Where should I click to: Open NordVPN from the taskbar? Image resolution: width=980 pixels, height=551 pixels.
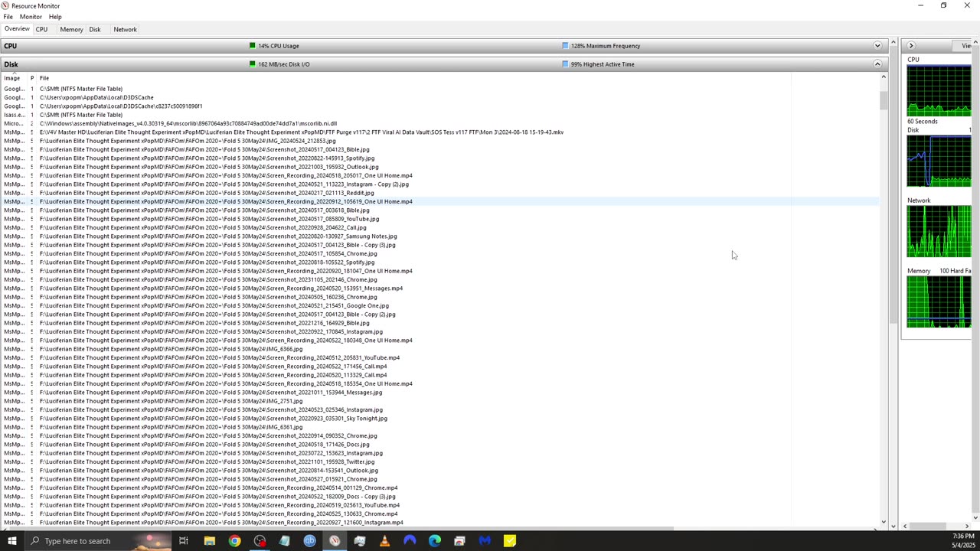(x=410, y=541)
